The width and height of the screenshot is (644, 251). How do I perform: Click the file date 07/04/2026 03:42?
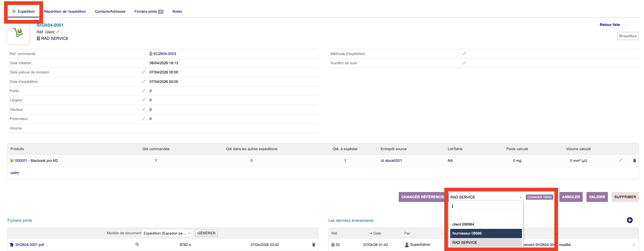[265, 245]
